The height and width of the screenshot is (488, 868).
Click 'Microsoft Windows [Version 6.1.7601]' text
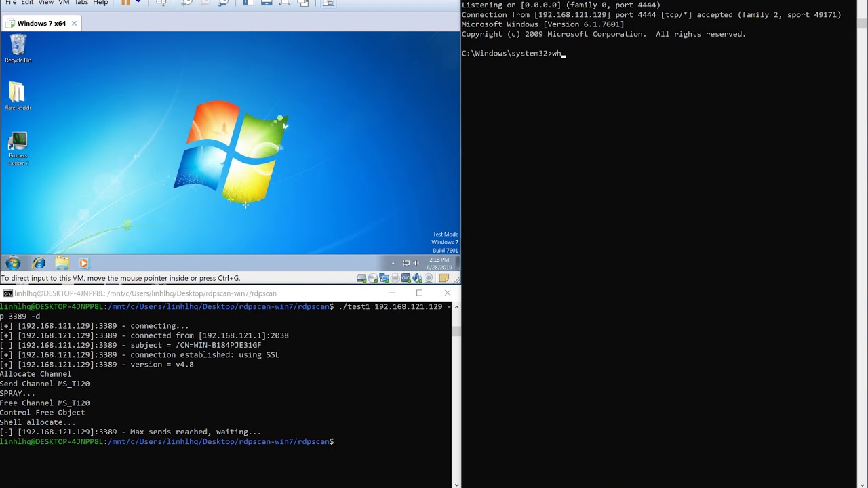[542, 24]
